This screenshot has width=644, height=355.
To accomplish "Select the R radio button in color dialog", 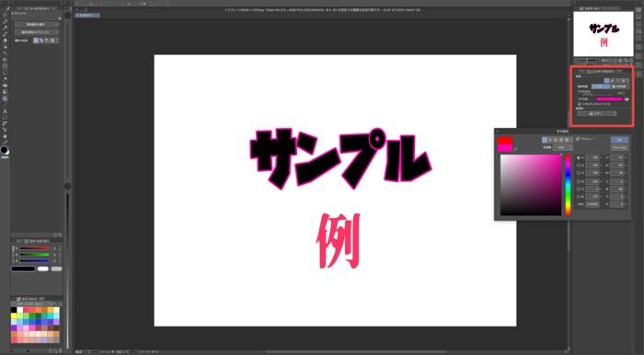I will (x=579, y=181).
